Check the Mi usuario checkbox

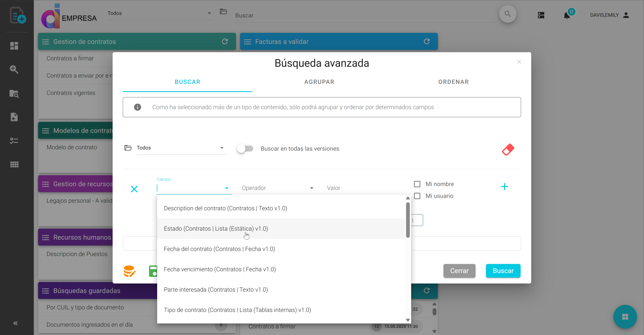(417, 196)
